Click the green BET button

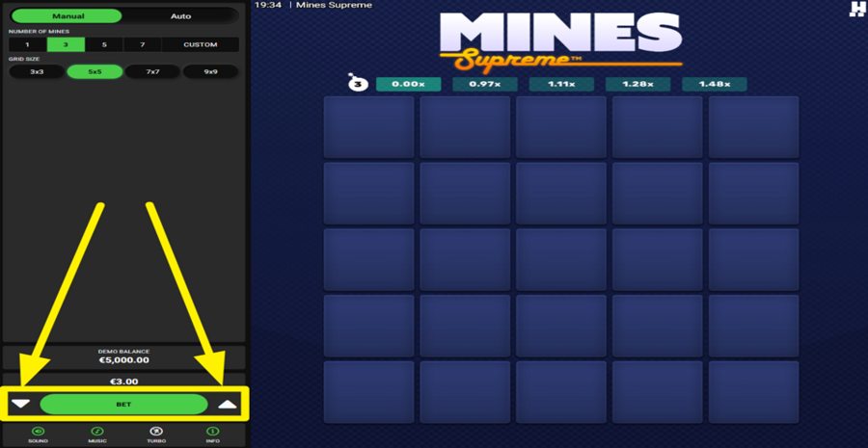pyautogui.click(x=124, y=405)
